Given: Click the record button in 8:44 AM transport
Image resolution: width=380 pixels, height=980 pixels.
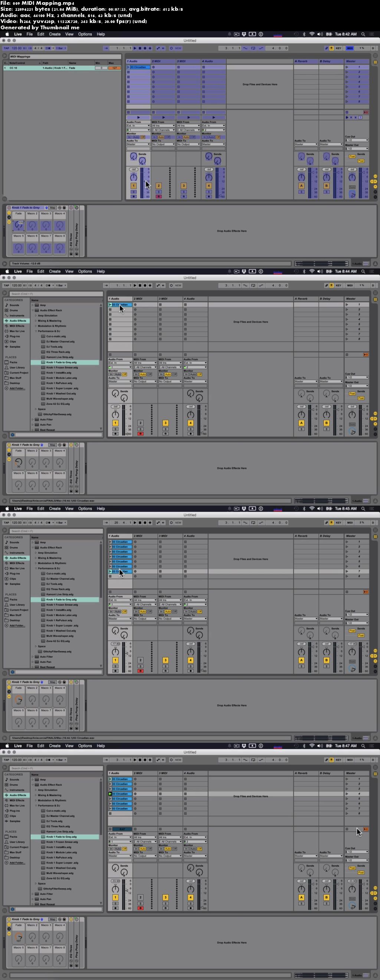Looking at the screenshot, I should click(x=145, y=285).
